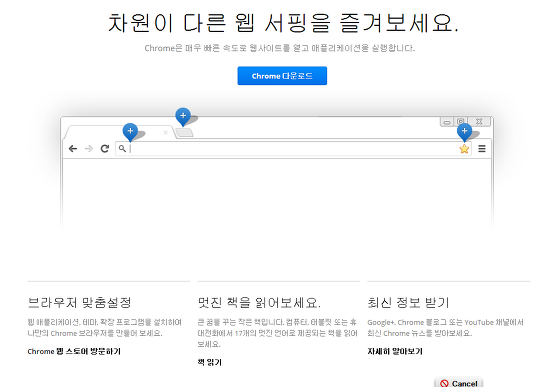Click the plus marker above the new tab button

[x=183, y=117]
